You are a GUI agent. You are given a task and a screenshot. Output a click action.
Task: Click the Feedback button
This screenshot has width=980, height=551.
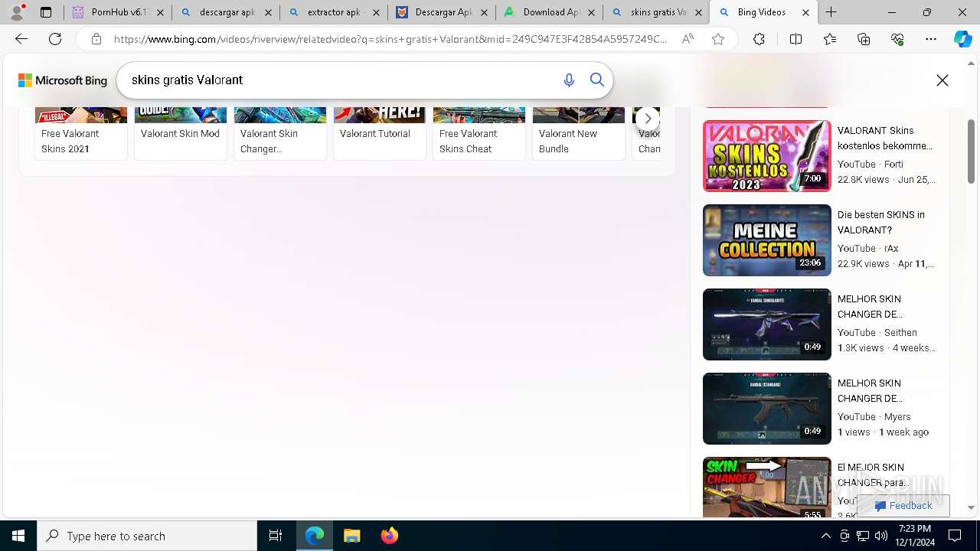tap(903, 506)
